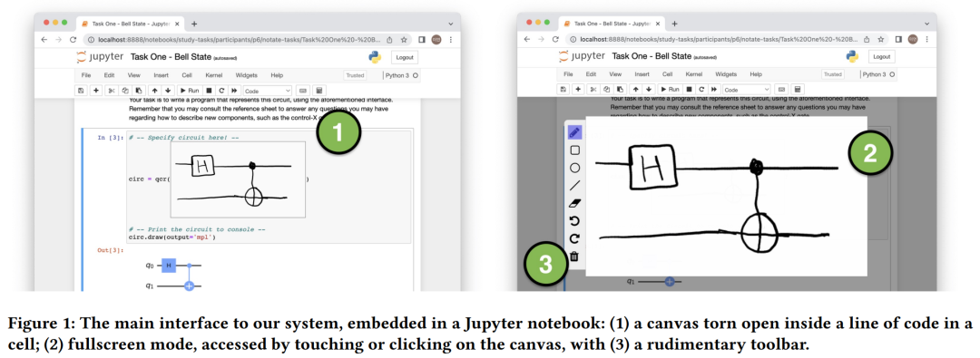Select the pencil draw tool in canvas toolbar
Screen dimensions: 980x358
(x=574, y=132)
